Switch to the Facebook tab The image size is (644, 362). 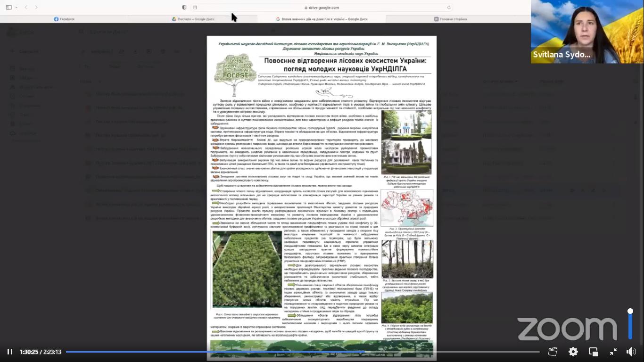click(x=64, y=19)
